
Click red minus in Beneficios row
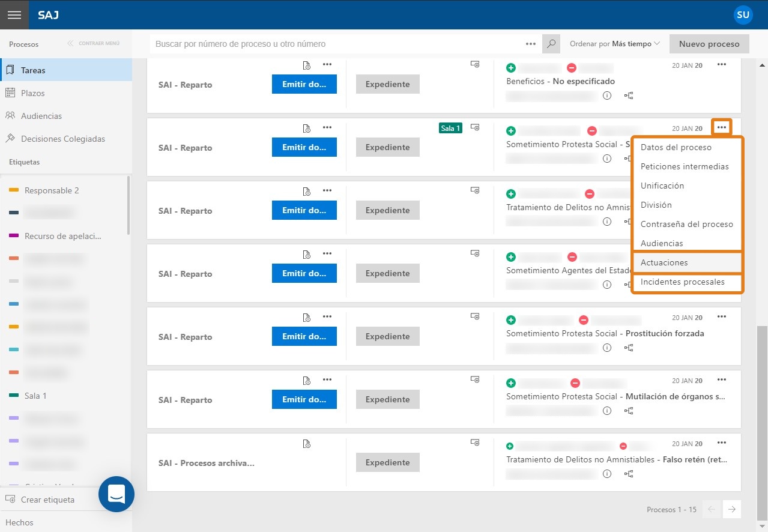click(x=572, y=68)
